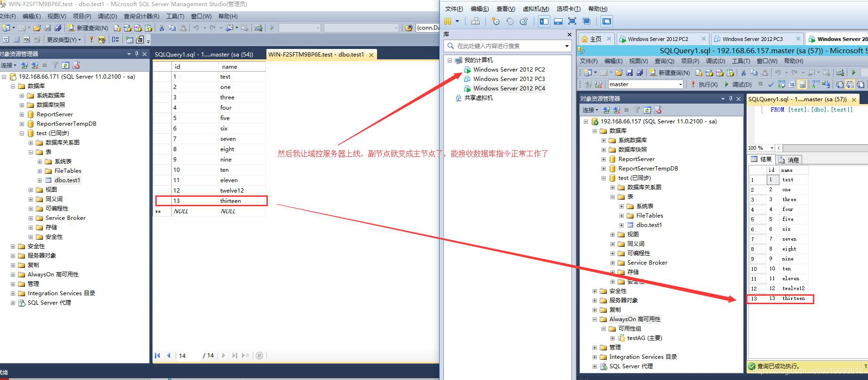Click execute SQL exclamation icon in left query designer toolbar
The image size is (868, 380).
pyautogui.click(x=91, y=40)
